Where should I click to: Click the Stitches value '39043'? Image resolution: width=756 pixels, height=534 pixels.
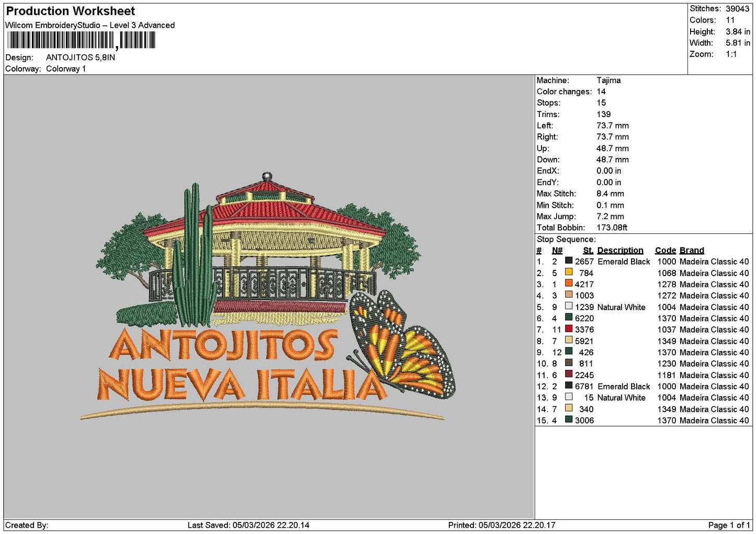[x=738, y=9]
